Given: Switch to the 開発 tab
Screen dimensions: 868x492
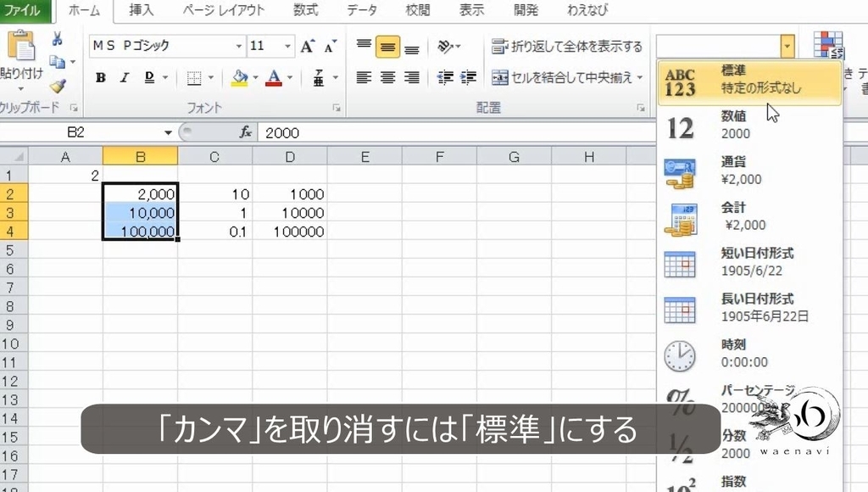Looking at the screenshot, I should click(526, 10).
